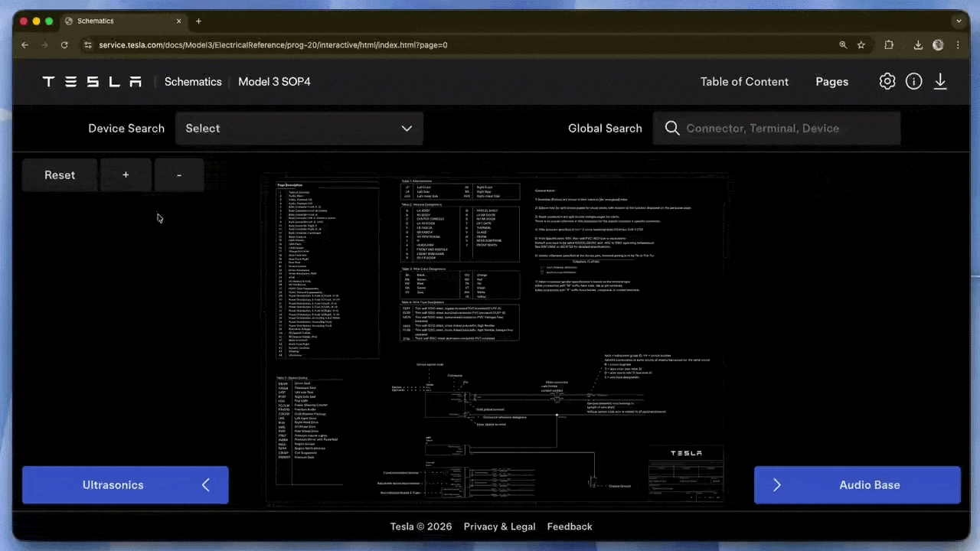This screenshot has height=551, width=980.
Task: Go to next page Audio Base
Action: pos(857,485)
